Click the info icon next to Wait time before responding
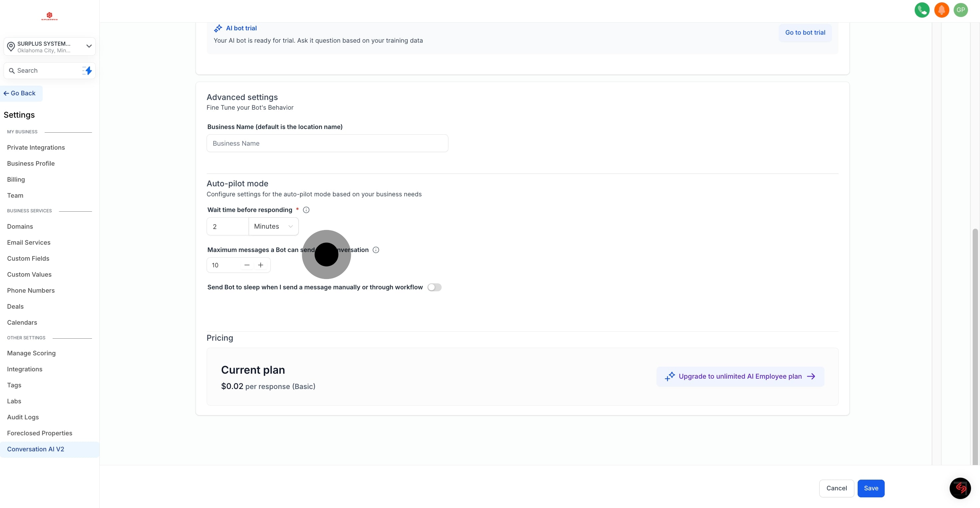Viewport: 980px width, 508px height. [x=306, y=210]
